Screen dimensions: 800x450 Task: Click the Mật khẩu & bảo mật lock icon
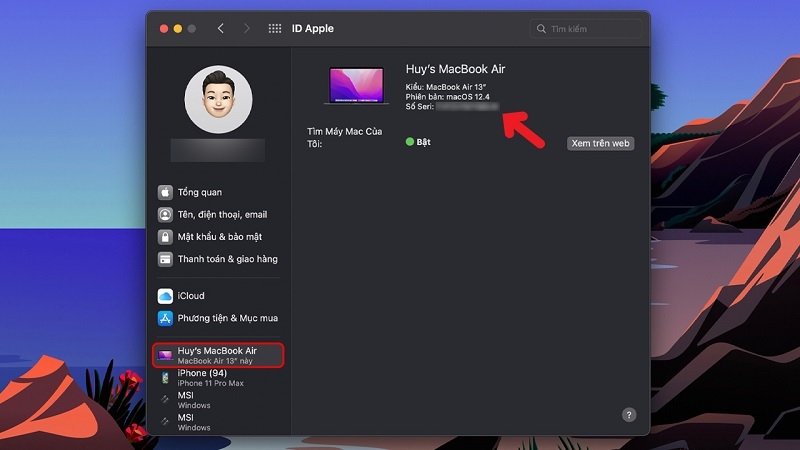click(165, 237)
